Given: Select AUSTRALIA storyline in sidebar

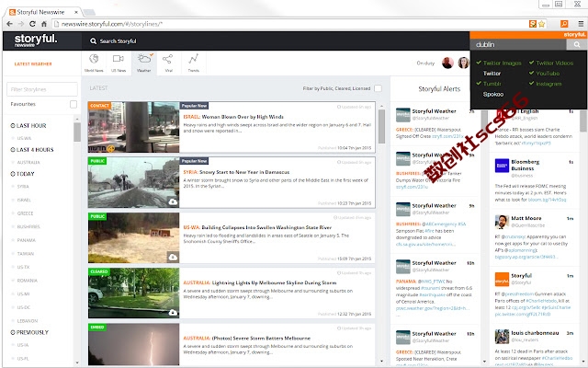Looking at the screenshot, I should 28,163.
